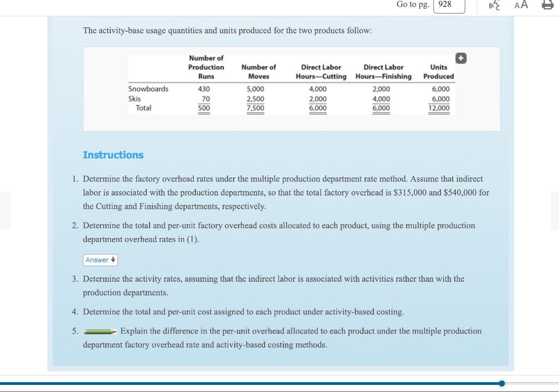
Task: Click Snowboards finishing hours value 2,000
Action: point(381,89)
